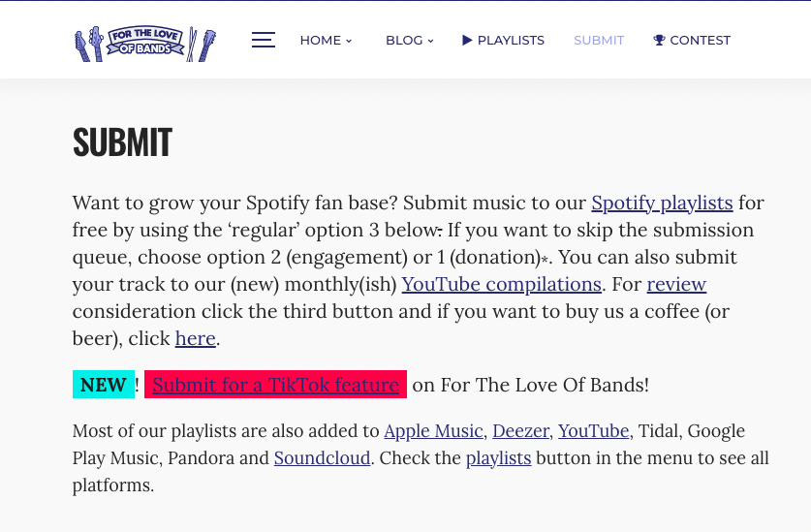
Task: Expand the Home dropdown chevron
Action: click(349, 41)
